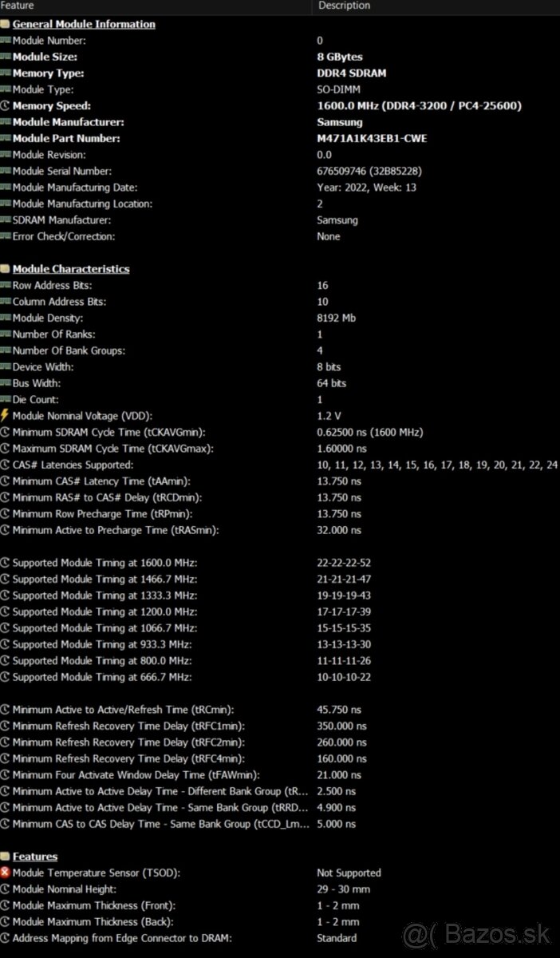Select Number Of Bank Groups row label
This screenshot has height=958, width=560.
click(69, 350)
